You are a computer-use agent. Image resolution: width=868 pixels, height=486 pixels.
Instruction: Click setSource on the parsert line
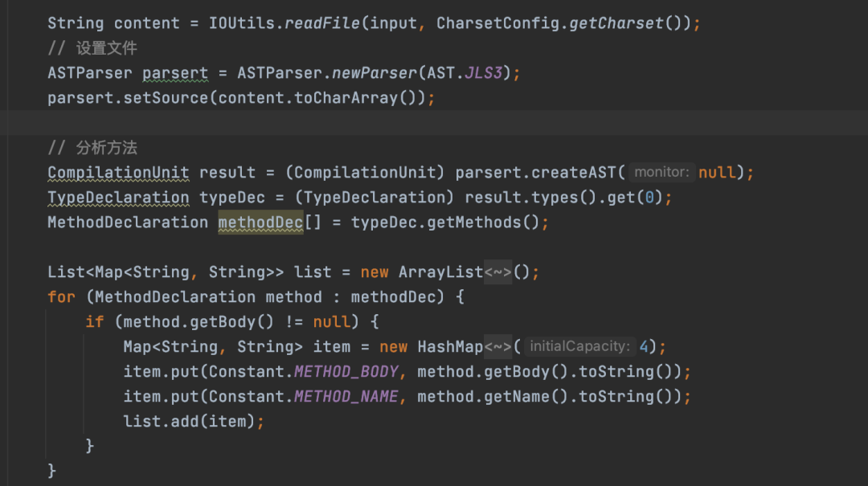pos(166,98)
